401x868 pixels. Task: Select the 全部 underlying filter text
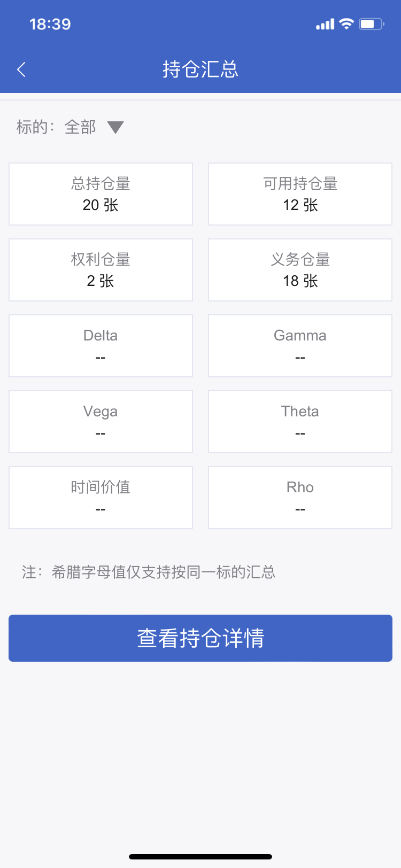[80, 127]
